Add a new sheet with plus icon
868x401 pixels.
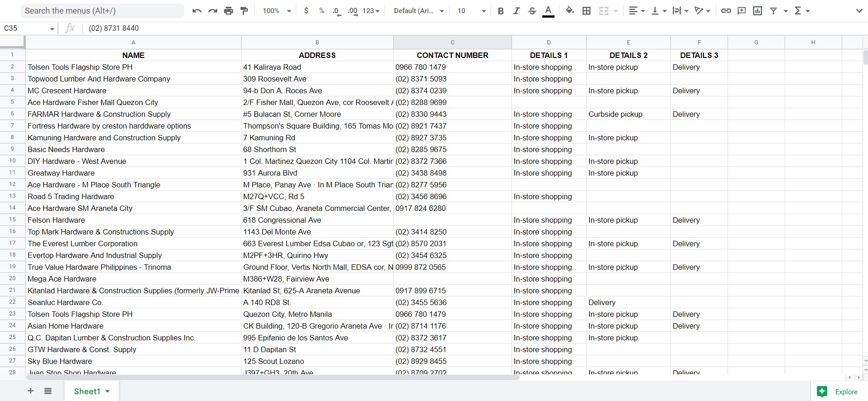[x=31, y=391]
